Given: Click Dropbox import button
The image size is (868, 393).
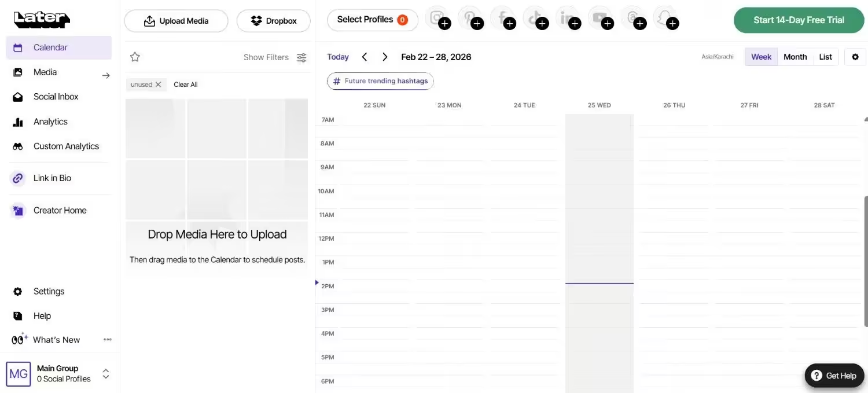Looking at the screenshot, I should tap(274, 21).
